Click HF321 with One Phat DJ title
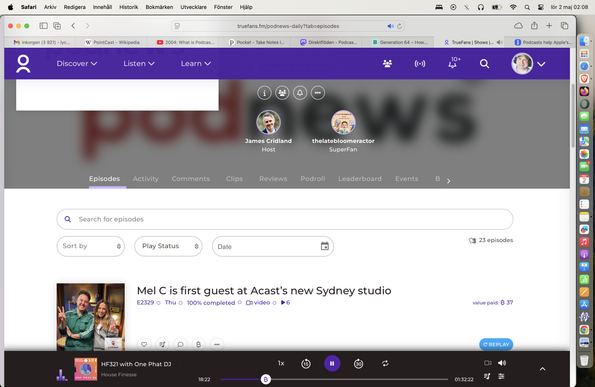The height and width of the screenshot is (387, 595). [136, 364]
